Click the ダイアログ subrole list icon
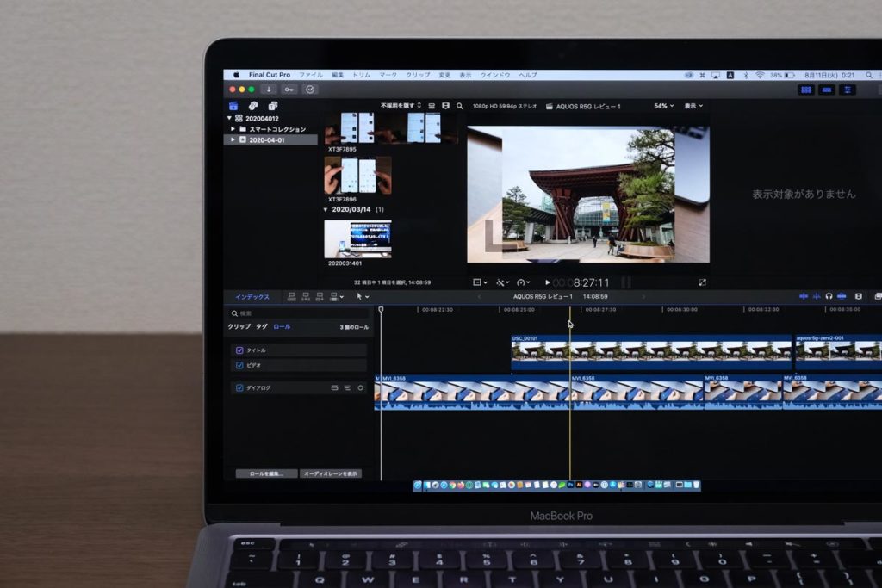 pyautogui.click(x=347, y=388)
